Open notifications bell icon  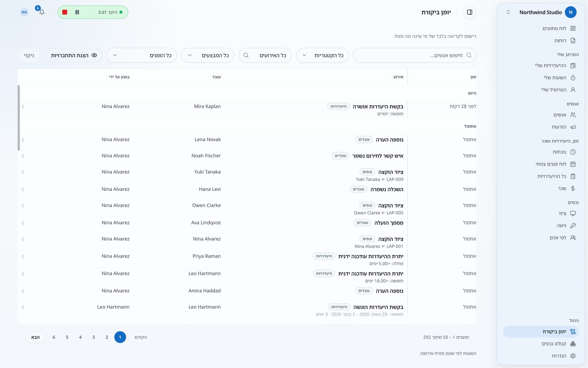pyautogui.click(x=42, y=12)
